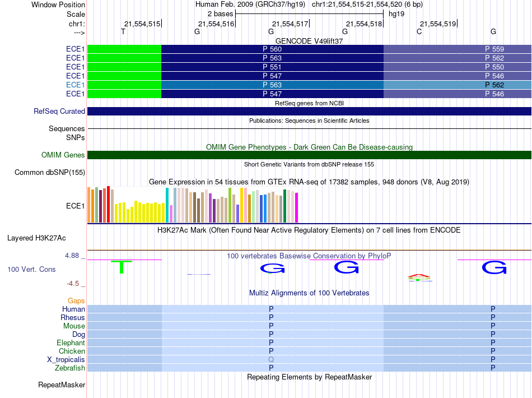
Task: Click the Rhesus species row label
Action: [x=73, y=318]
